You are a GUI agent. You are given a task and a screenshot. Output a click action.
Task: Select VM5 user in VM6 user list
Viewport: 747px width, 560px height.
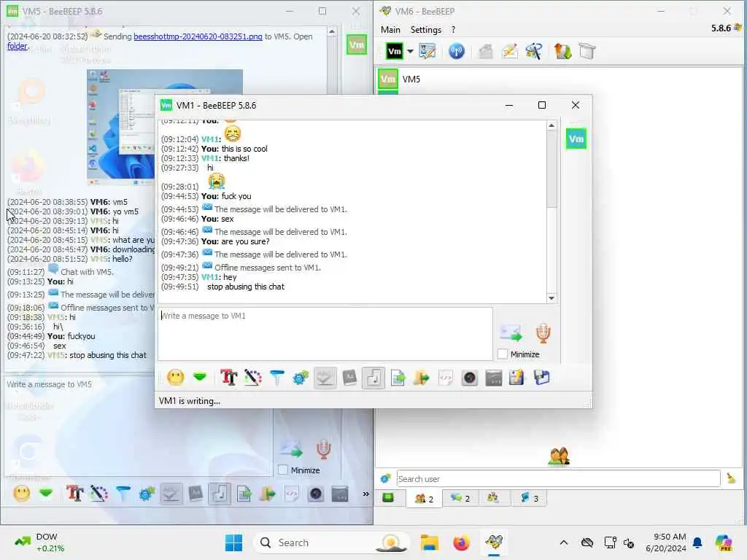pos(557,79)
